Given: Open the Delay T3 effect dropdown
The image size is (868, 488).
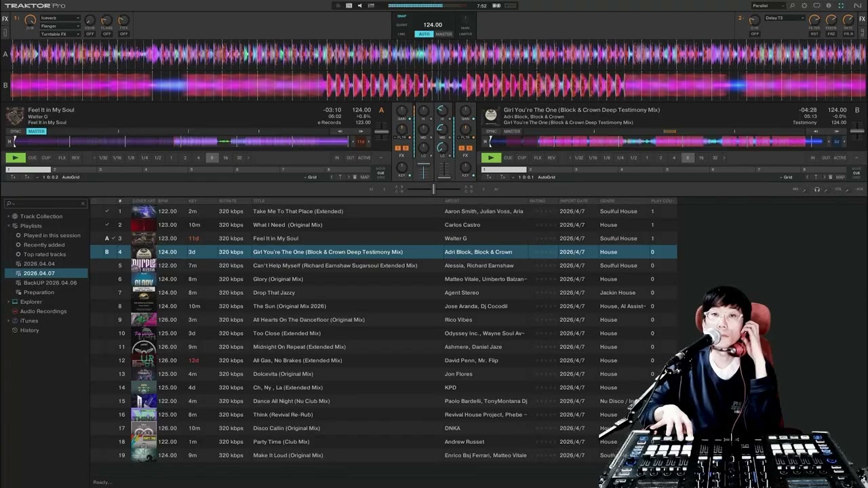Looking at the screenshot, I should tap(785, 18).
